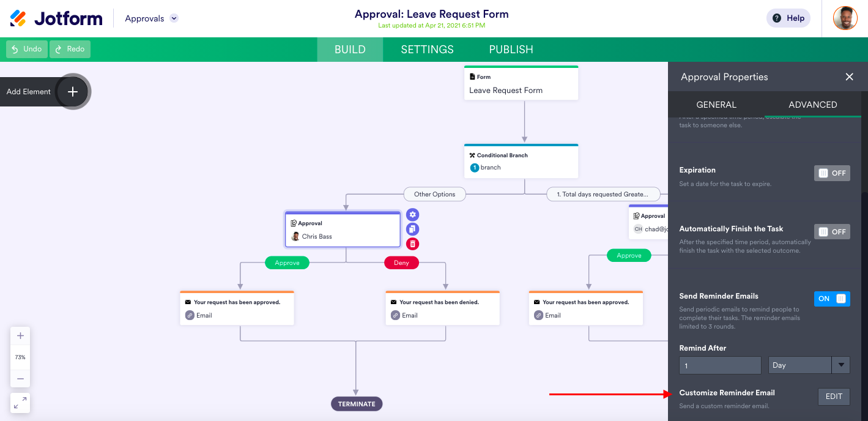Open the Day unit dropdown

809,365
